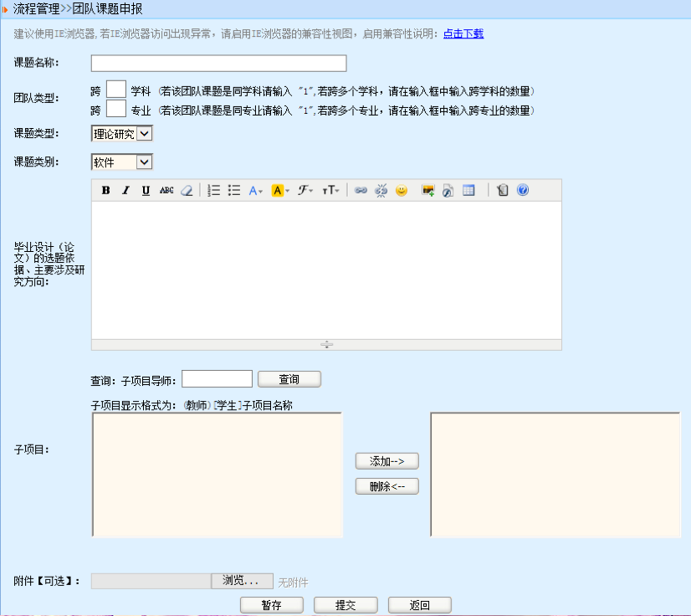This screenshot has height=616, width=691.
Task: Insert a numbered list
Action: tap(213, 190)
